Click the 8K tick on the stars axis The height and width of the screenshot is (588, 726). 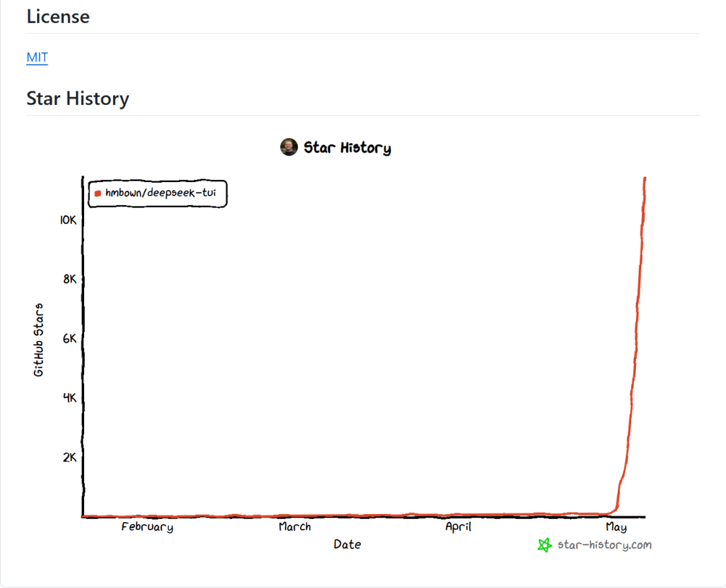coord(70,279)
